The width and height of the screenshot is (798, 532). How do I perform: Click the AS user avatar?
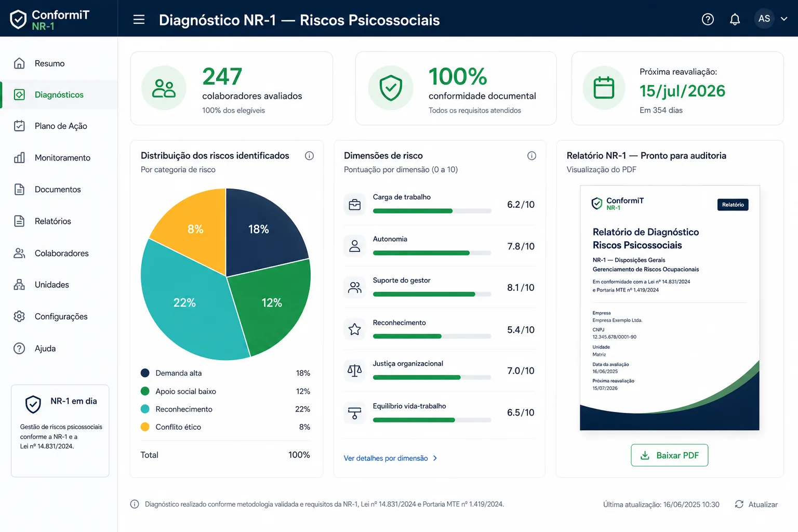point(764,19)
